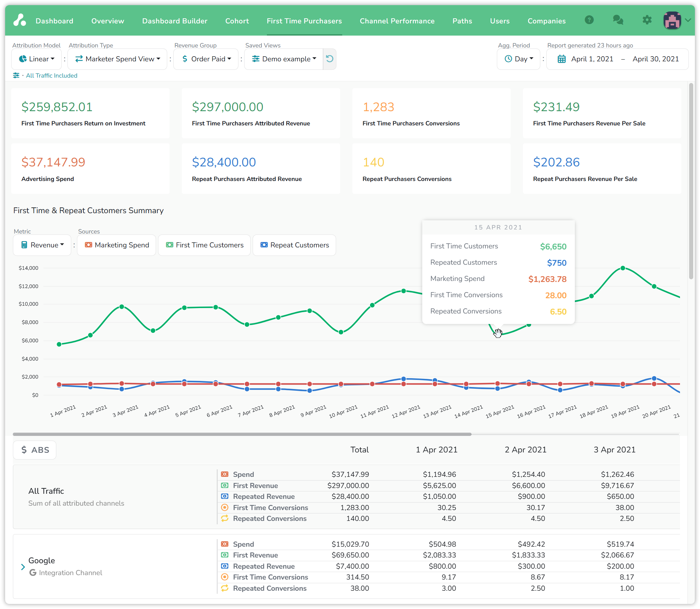Open the Linear attribution model dropdown

click(x=36, y=59)
